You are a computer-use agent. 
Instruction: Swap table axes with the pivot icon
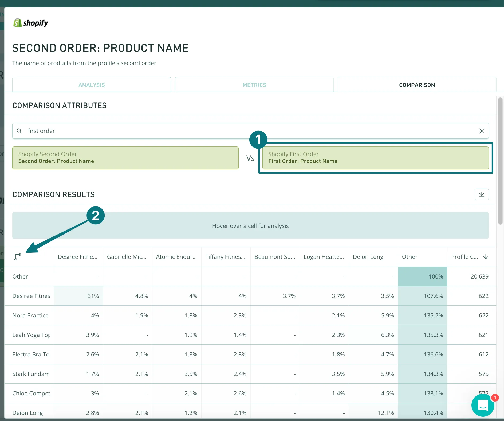click(17, 257)
